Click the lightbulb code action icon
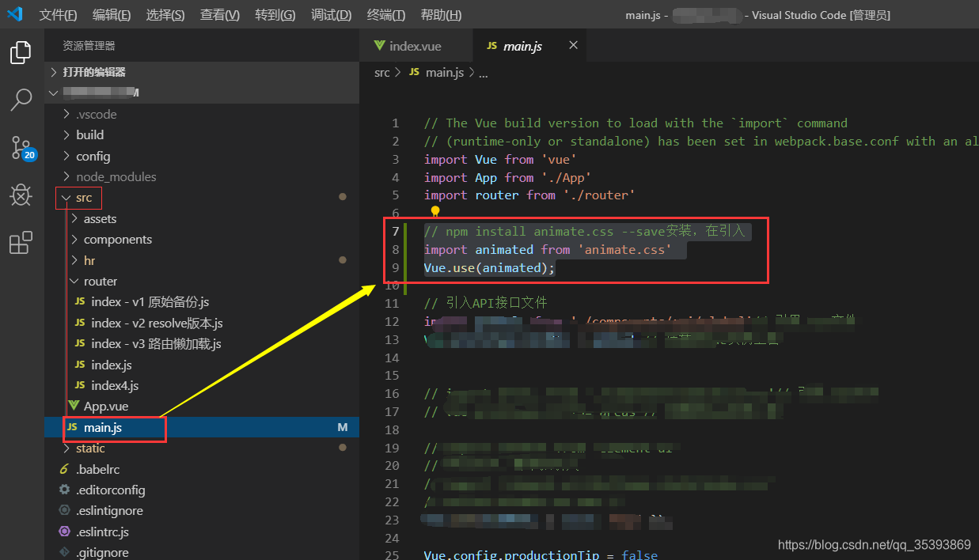Viewport: 979px width, 560px height. (434, 212)
